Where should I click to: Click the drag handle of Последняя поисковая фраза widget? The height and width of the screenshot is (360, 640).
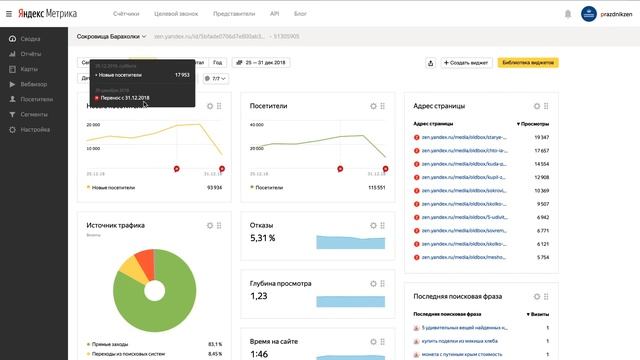click(546, 297)
